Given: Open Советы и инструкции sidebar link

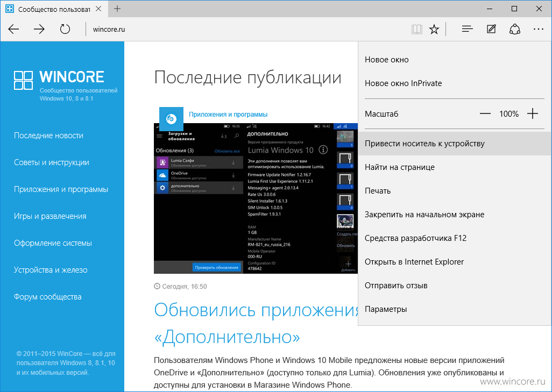Looking at the screenshot, I should pyautogui.click(x=52, y=162).
